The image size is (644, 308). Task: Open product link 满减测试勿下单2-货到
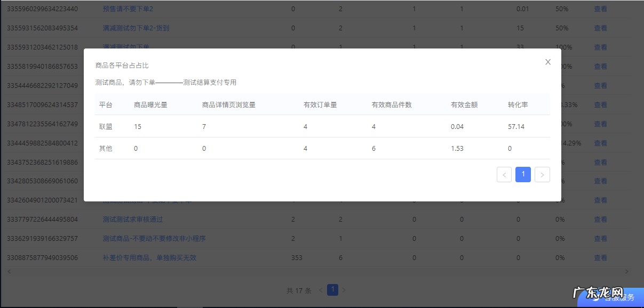136,28
